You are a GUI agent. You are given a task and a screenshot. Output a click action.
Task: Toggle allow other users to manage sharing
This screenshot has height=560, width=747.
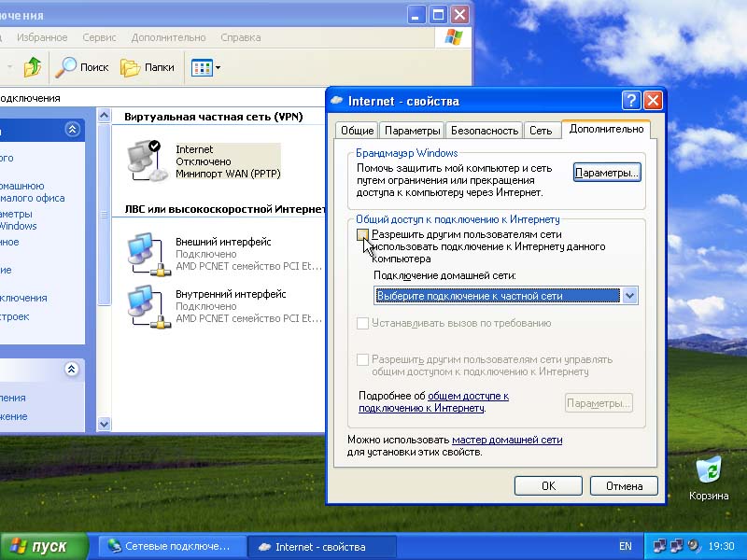[362, 359]
